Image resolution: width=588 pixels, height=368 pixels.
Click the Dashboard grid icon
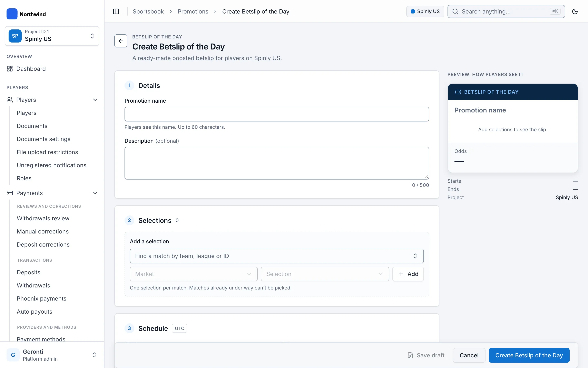click(x=10, y=69)
